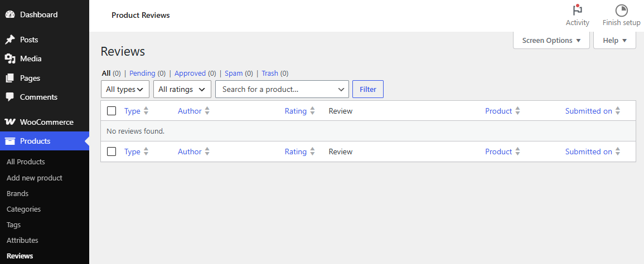The image size is (644, 264).
Task: Click the Pages icon in sidebar
Action: (10, 78)
